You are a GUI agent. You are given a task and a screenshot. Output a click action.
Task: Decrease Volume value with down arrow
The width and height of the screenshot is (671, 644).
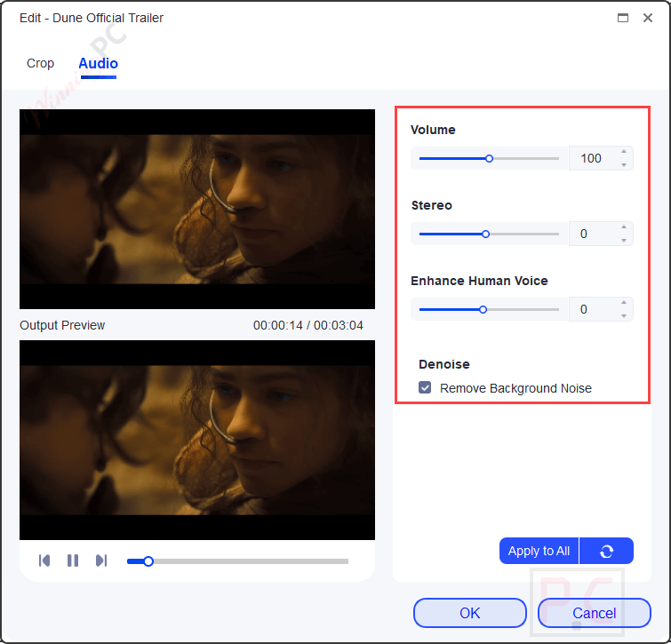(x=624, y=165)
